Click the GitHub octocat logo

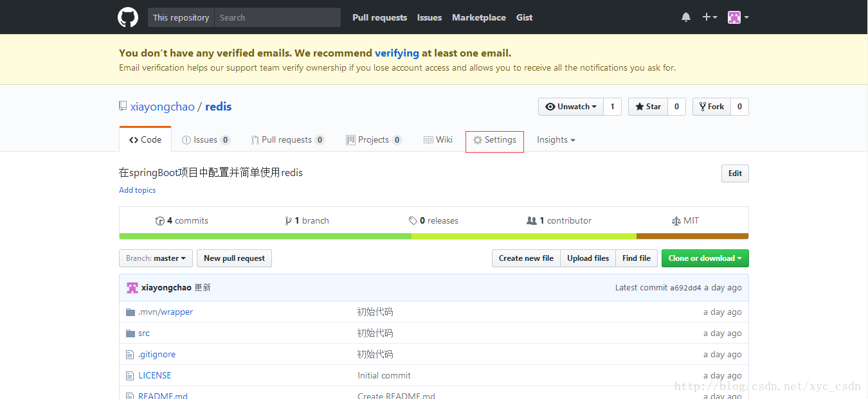coord(128,17)
